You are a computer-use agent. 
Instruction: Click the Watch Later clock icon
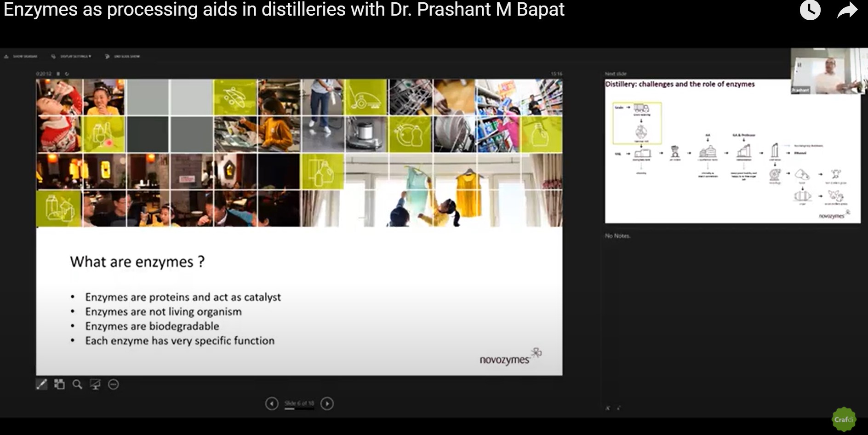[810, 10]
